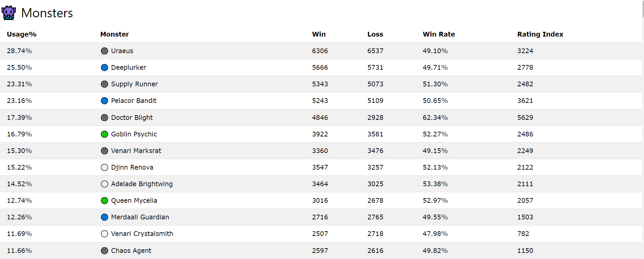Click the white icon beside Adelade Brightwing
The height and width of the screenshot is (259, 644).
(x=104, y=184)
